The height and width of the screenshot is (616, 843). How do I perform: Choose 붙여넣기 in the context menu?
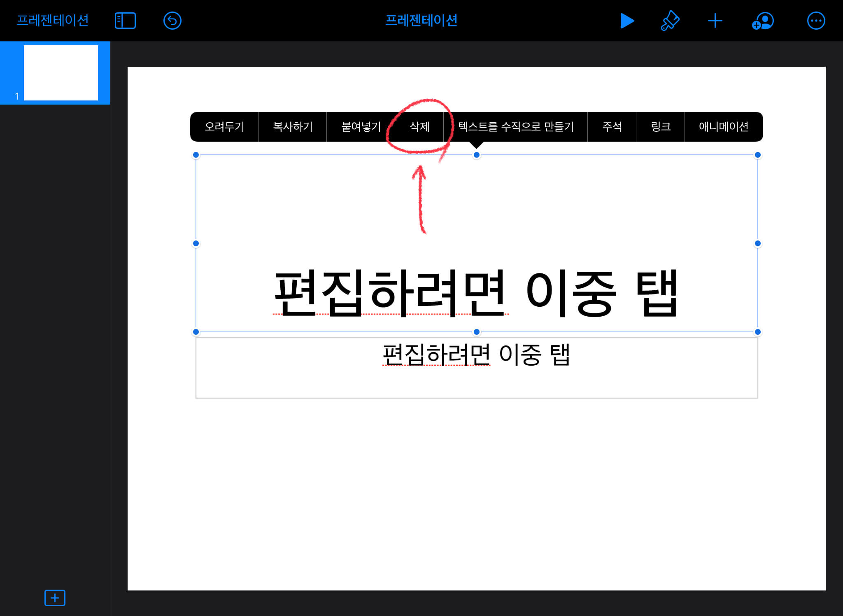tap(361, 127)
